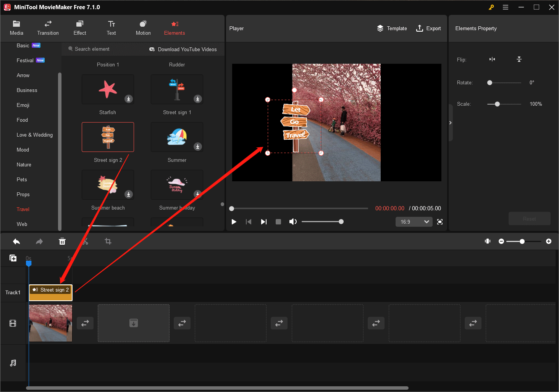This screenshot has height=392, width=559.
Task: Click the zoom to fit timeline icon
Action: (488, 241)
